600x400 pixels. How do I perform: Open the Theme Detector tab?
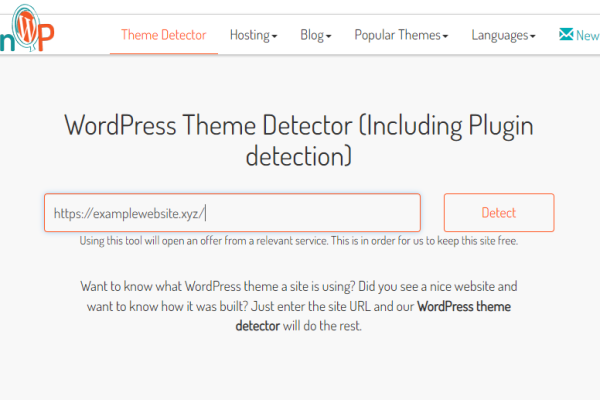[163, 35]
